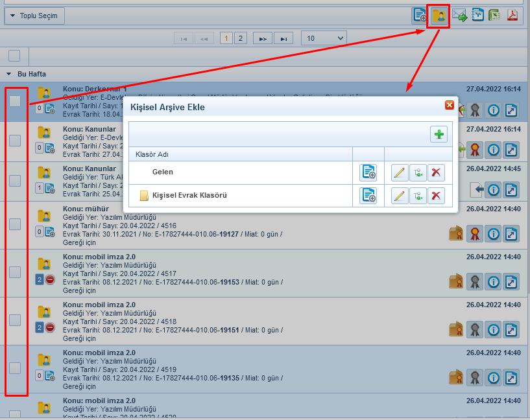This screenshot has height=420, width=530.
Task: Select the first document's checkbox
Action: tap(15, 100)
